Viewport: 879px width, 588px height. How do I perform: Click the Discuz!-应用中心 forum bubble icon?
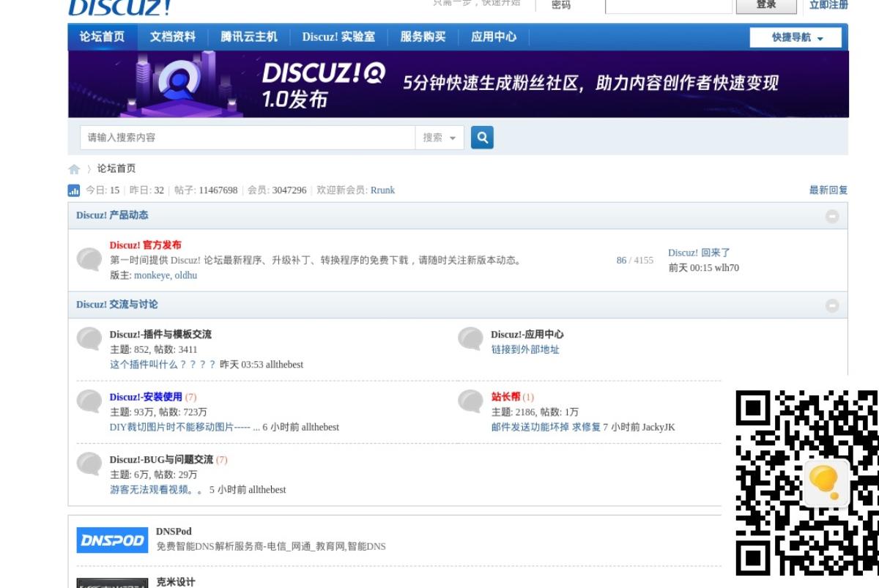point(470,339)
